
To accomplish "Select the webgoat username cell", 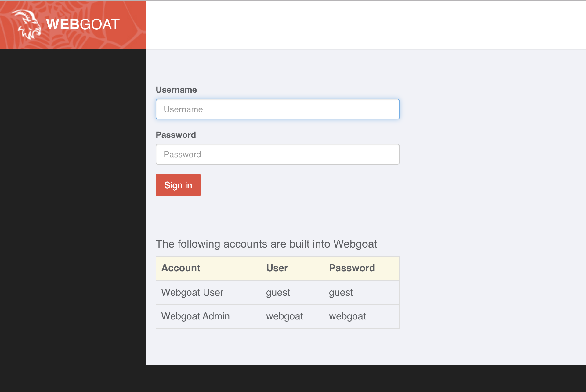I will click(x=292, y=316).
